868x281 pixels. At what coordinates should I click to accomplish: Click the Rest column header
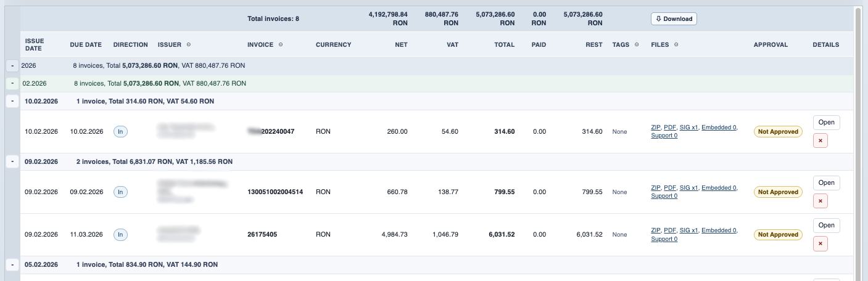tap(594, 44)
